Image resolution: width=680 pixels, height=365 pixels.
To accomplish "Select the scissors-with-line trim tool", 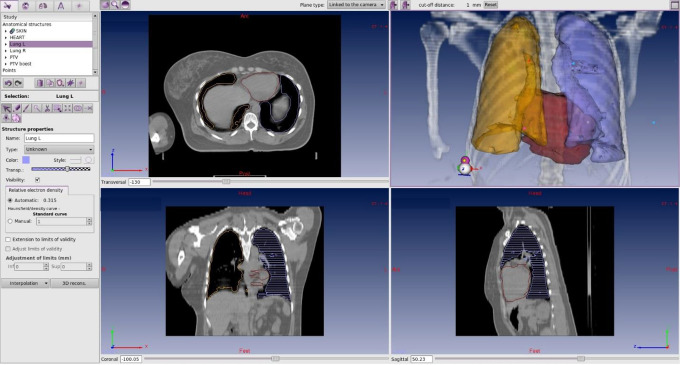I will [88, 108].
